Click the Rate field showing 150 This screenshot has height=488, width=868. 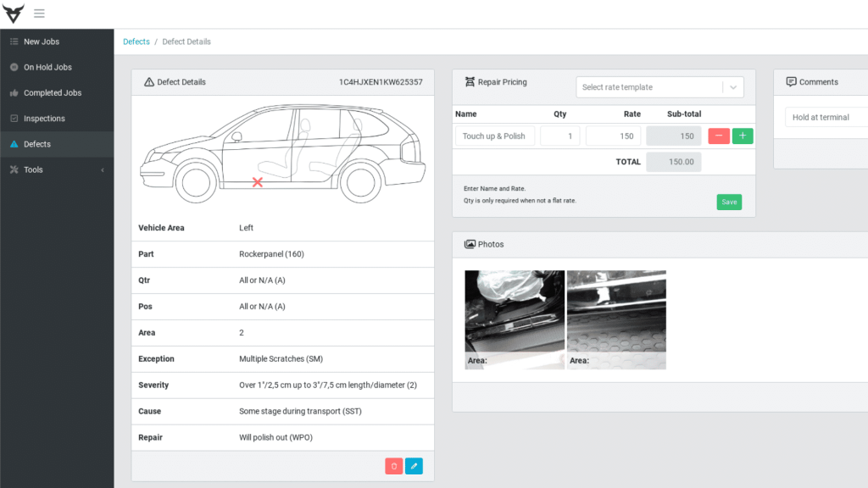pos(613,136)
